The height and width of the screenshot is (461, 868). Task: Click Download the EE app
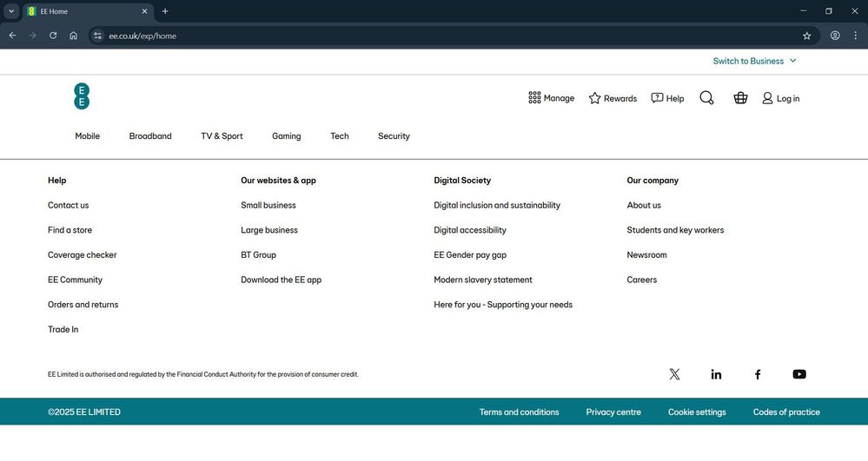pyautogui.click(x=281, y=280)
